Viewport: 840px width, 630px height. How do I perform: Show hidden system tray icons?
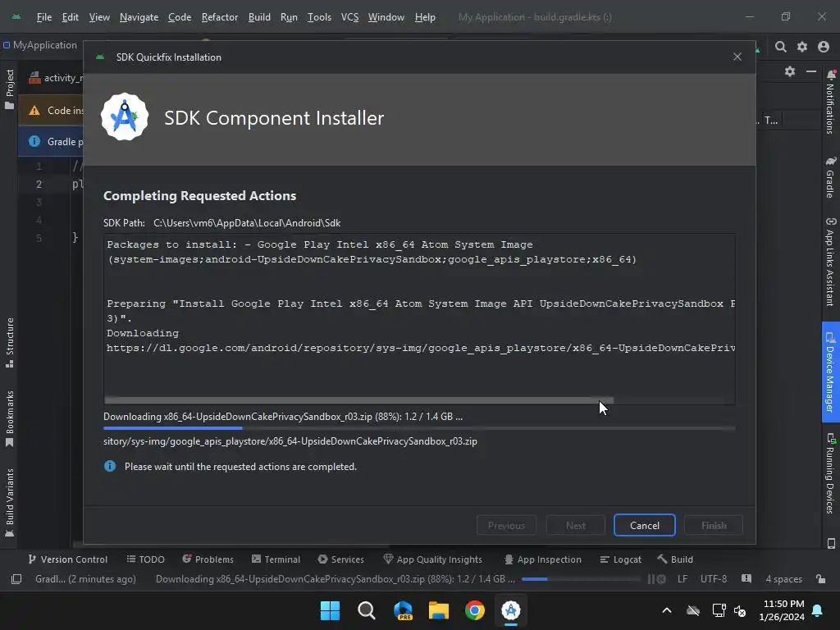(x=667, y=610)
